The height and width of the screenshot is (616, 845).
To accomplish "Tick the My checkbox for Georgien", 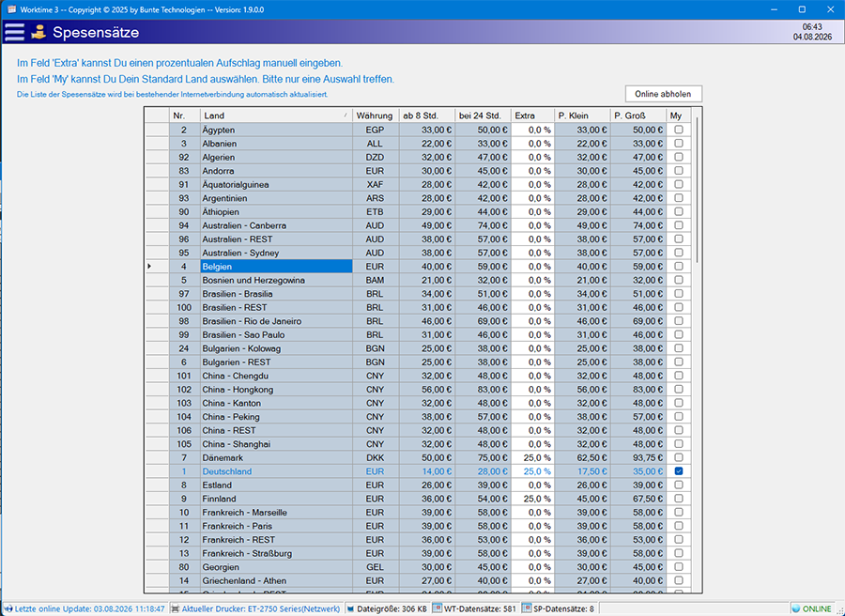I will click(x=679, y=567).
